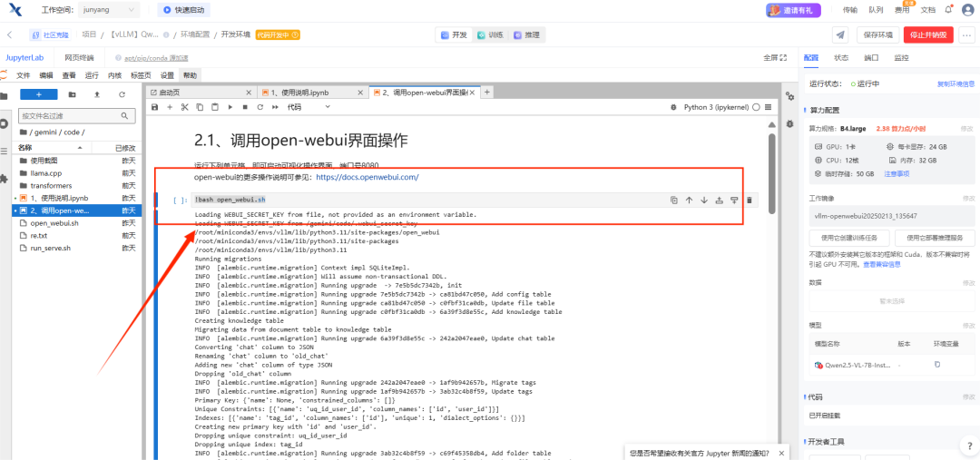This screenshot has width=980, height=460.
Task: Refresh the file browser list
Action: (x=122, y=94)
